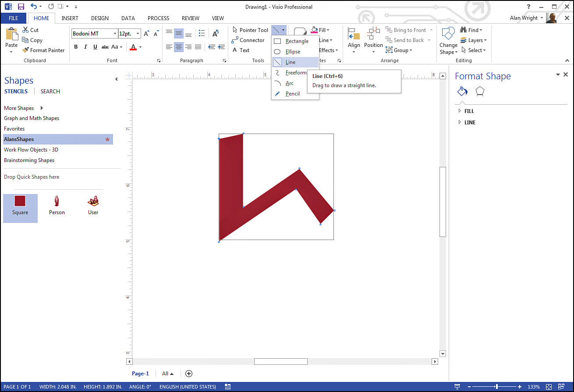
Task: Select the Connector tool
Action: pos(248,40)
